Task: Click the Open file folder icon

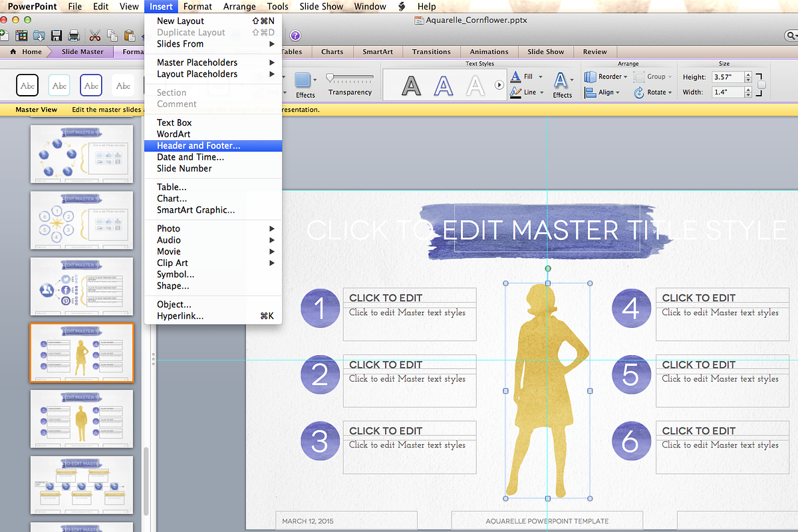Action: click(x=39, y=35)
